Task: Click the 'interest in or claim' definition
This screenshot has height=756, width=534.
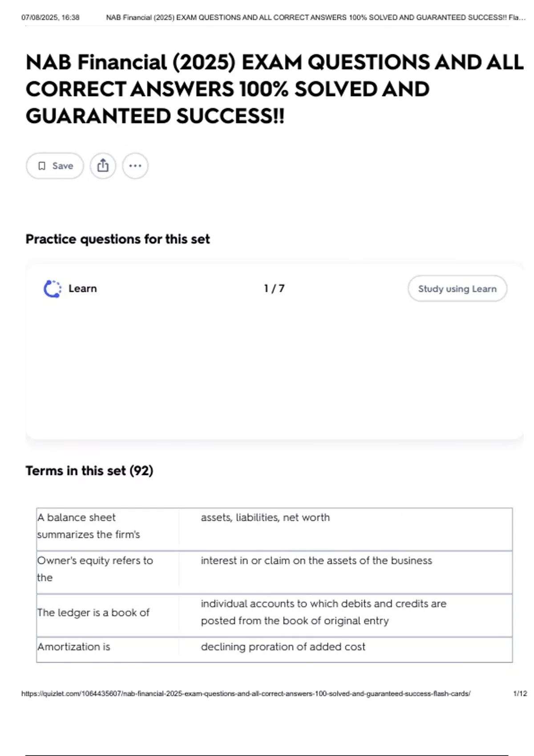Action: click(316, 560)
